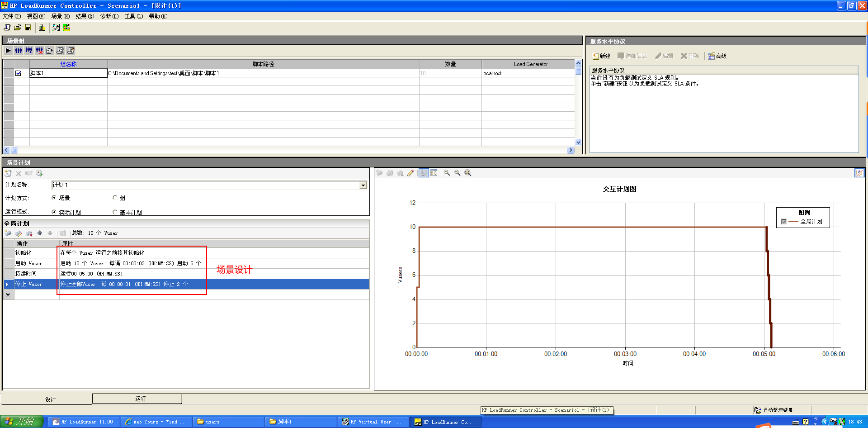
Task: Open the Load Generators toolbar icon
Action: pyautogui.click(x=42, y=28)
